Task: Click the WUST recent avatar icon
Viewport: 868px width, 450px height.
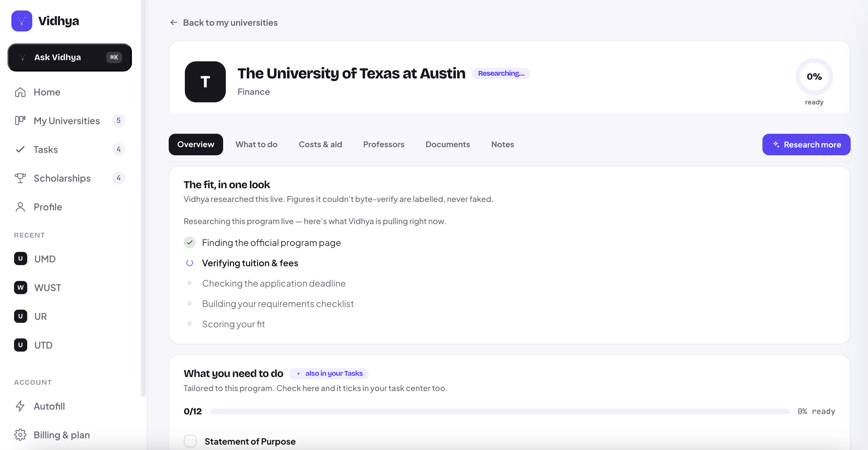Action: tap(21, 288)
